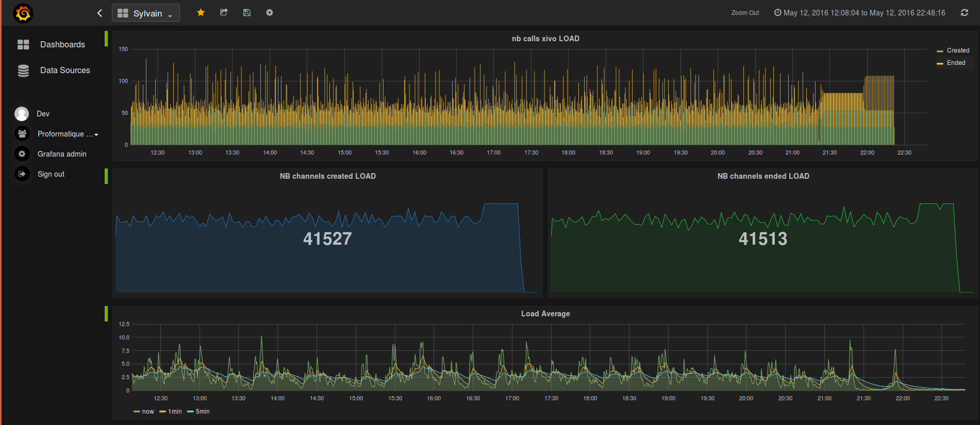Toggle the 5min series in Load Average legend
Viewport: 980px width, 425px height.
coord(203,412)
